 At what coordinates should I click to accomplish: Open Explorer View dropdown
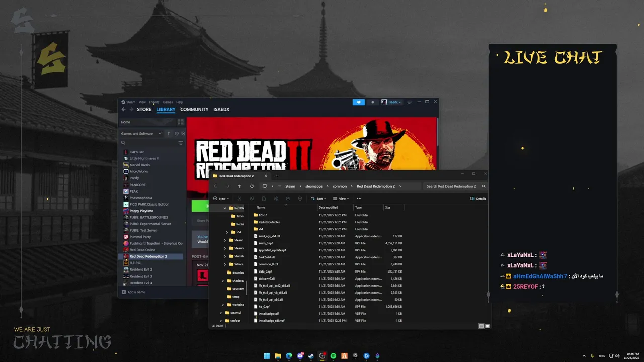(342, 199)
